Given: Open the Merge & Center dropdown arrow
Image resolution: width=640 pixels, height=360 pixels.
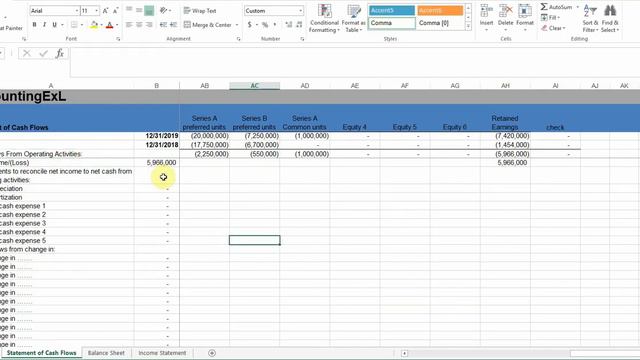Looking at the screenshot, I should 237,25.
